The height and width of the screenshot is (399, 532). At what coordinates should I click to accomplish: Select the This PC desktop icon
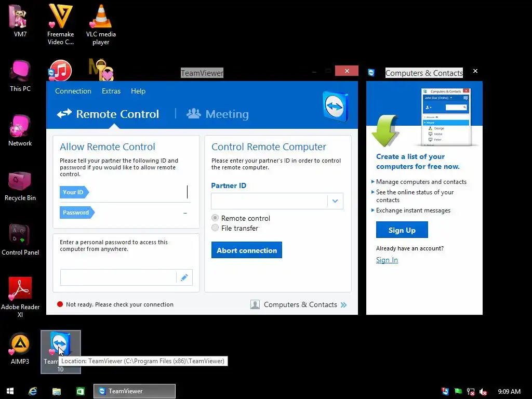(x=20, y=75)
